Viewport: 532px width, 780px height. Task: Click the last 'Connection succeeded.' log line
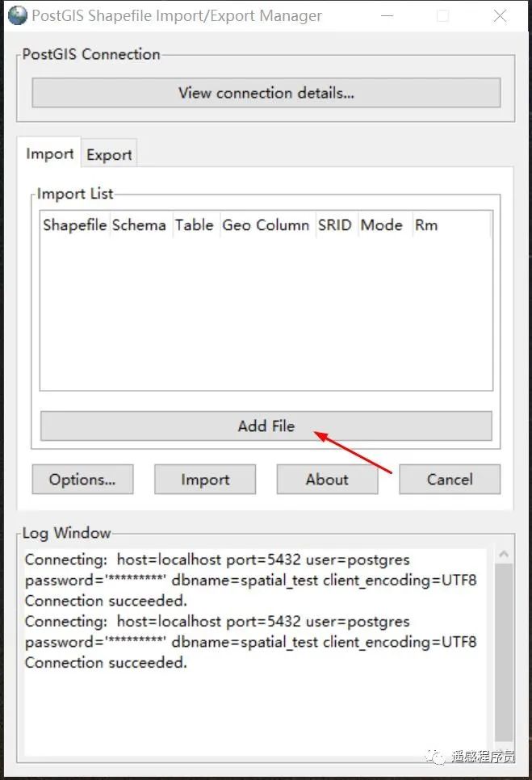click(x=106, y=662)
